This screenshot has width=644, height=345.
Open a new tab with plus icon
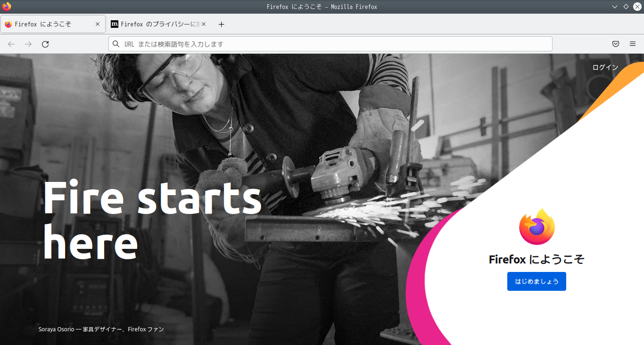point(222,25)
